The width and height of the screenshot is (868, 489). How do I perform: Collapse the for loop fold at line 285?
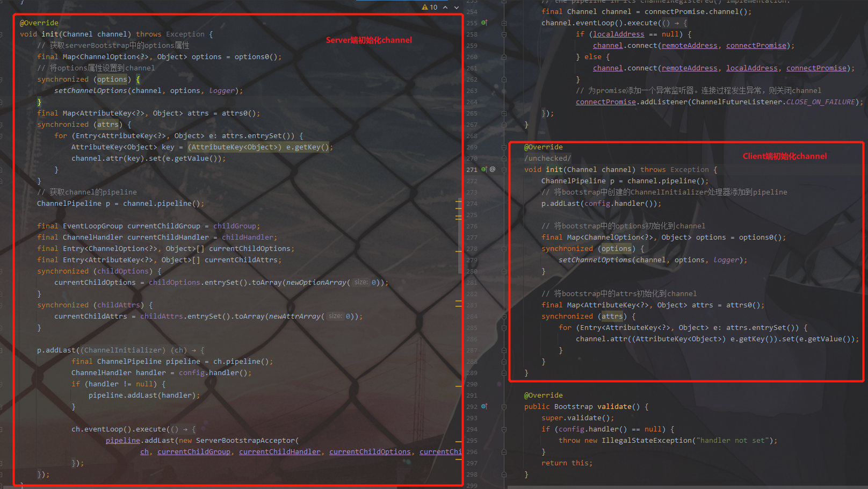pos(504,327)
